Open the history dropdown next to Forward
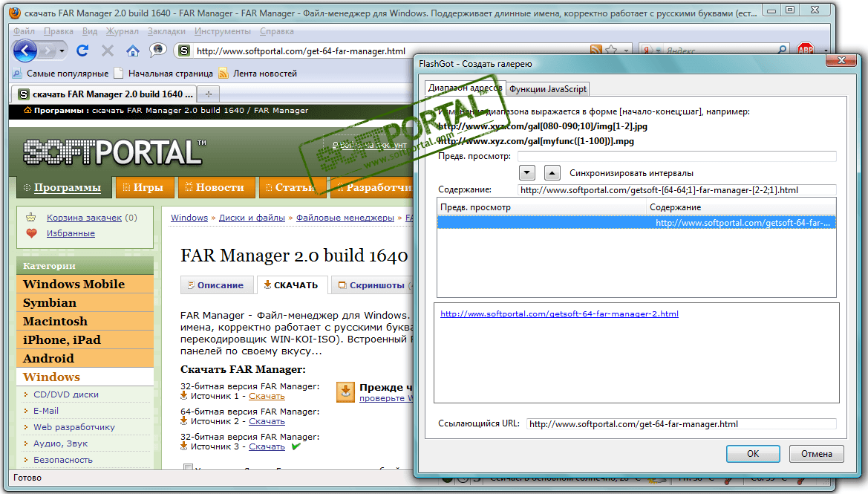 click(x=62, y=51)
